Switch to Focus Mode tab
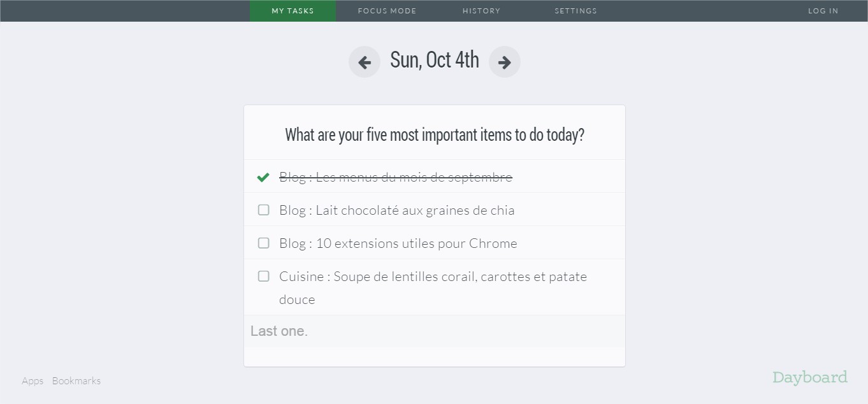Viewport: 868px width, 404px height. (x=387, y=11)
